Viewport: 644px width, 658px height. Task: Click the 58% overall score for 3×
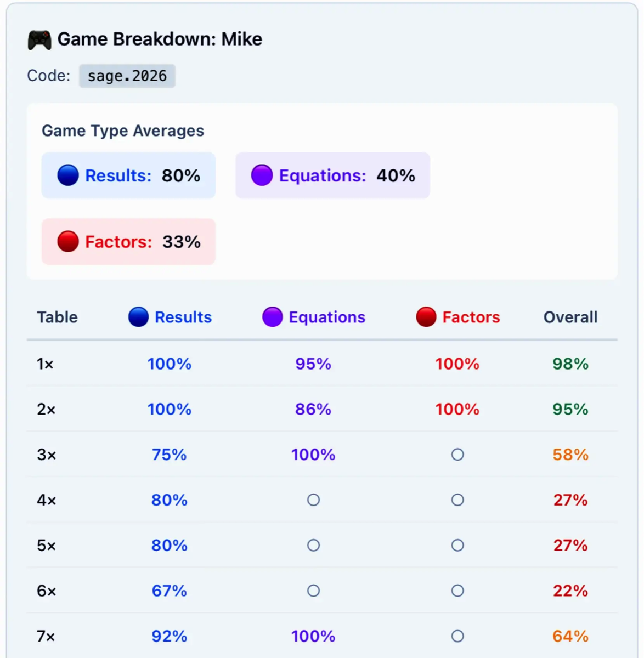pyautogui.click(x=570, y=455)
